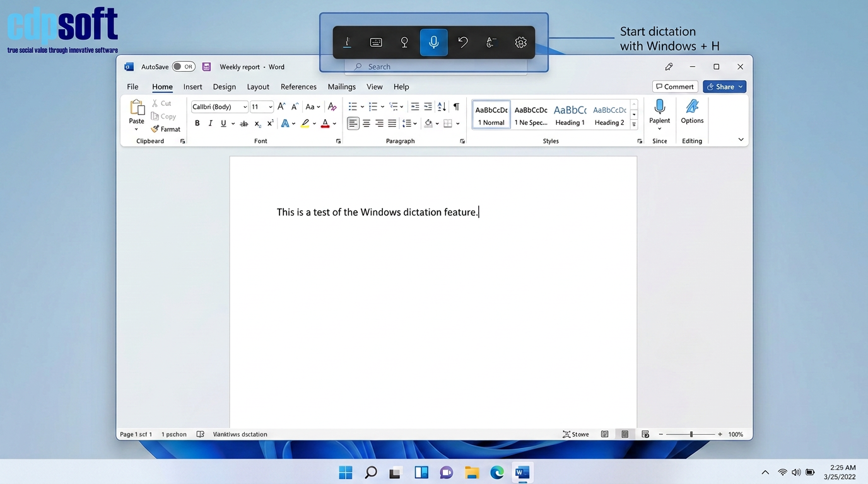Viewport: 868px width, 484px height.
Task: Apply bold formatting in the Font group
Action: point(197,124)
